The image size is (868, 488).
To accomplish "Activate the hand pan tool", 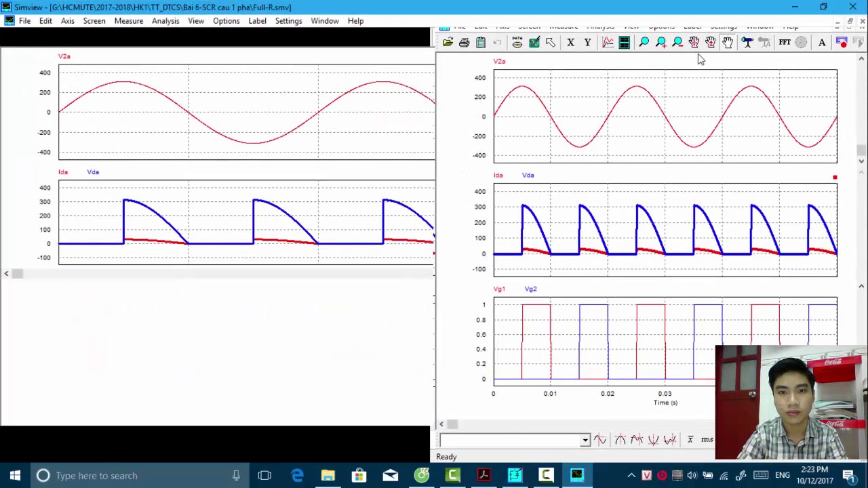I will click(727, 43).
